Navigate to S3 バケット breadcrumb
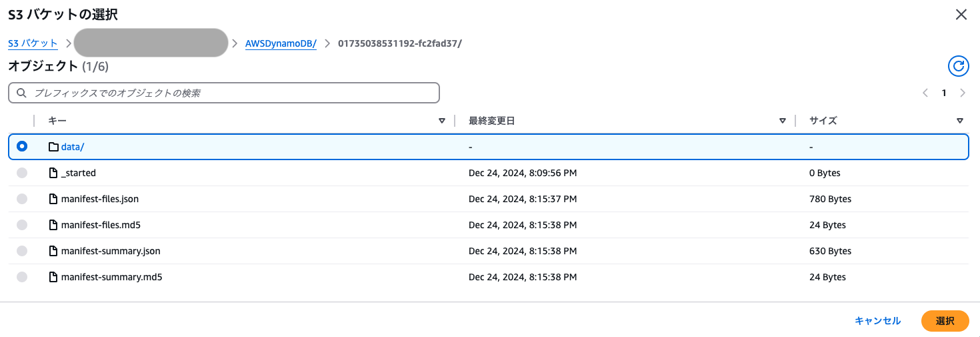 pyautogui.click(x=33, y=43)
